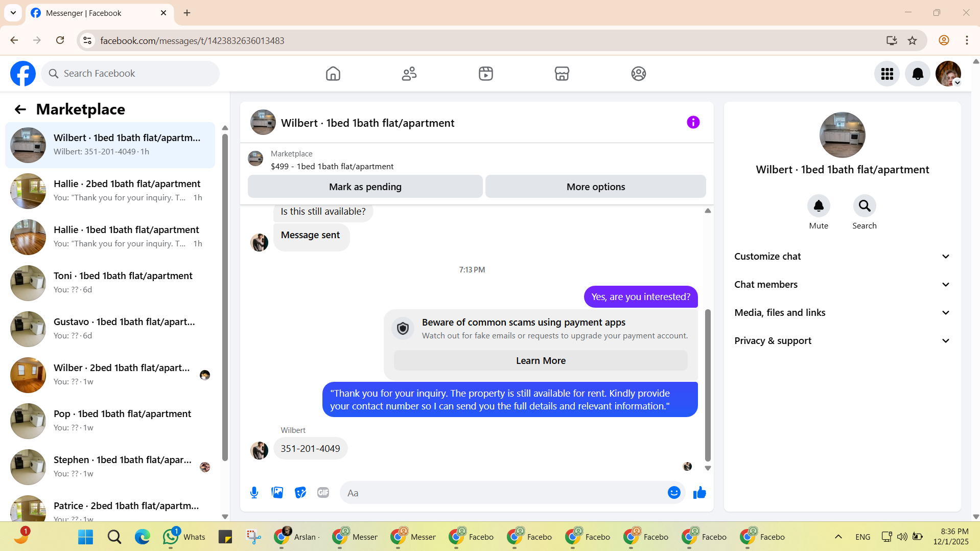Choose a sticker icon
The width and height of the screenshot is (980, 551).
tap(300, 493)
